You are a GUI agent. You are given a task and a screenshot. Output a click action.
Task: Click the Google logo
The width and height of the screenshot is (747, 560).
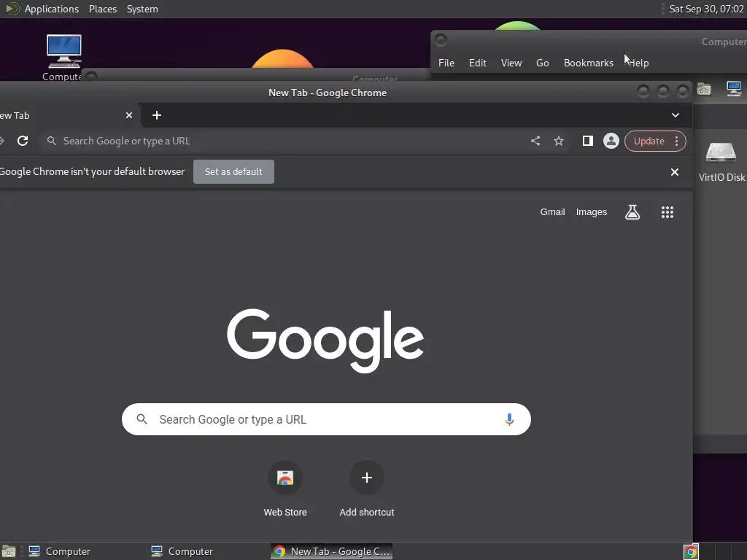pos(325,341)
